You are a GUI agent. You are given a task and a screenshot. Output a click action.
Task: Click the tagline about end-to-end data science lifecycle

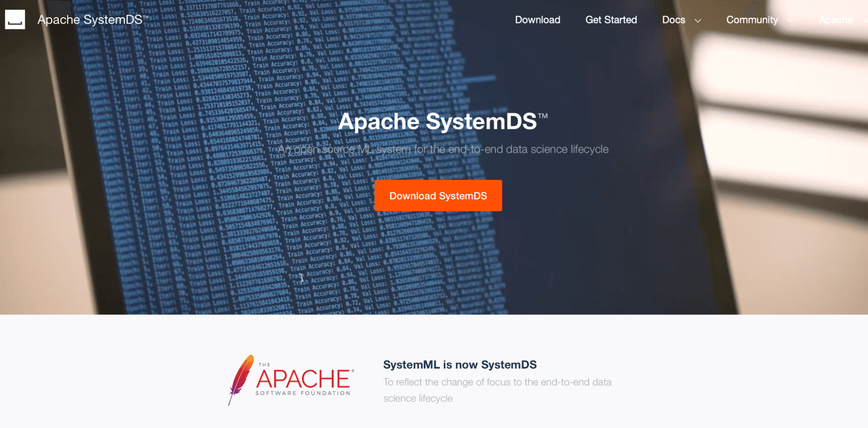point(444,149)
